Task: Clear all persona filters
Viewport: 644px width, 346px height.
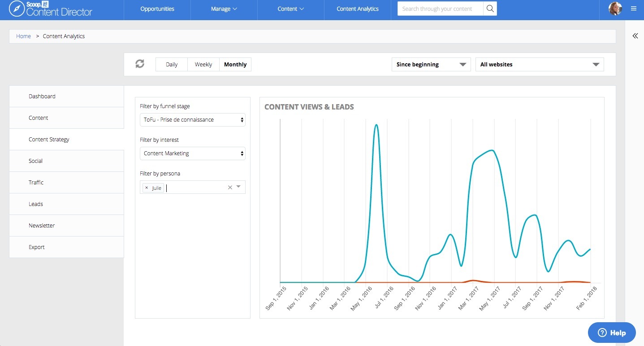Action: [230, 188]
